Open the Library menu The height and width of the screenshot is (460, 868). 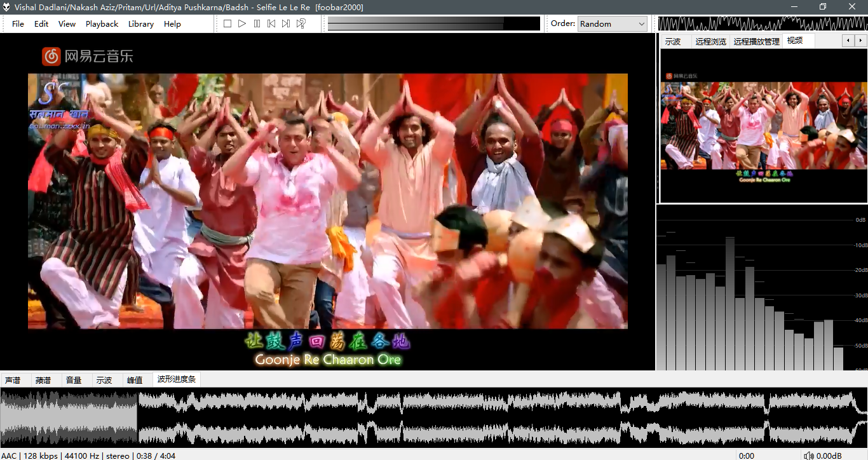pos(140,24)
